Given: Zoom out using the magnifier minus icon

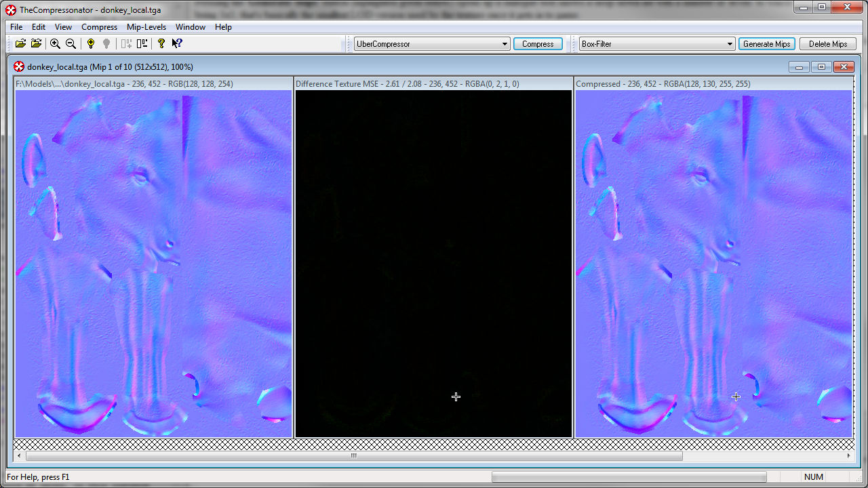Looking at the screenshot, I should pyautogui.click(x=71, y=43).
